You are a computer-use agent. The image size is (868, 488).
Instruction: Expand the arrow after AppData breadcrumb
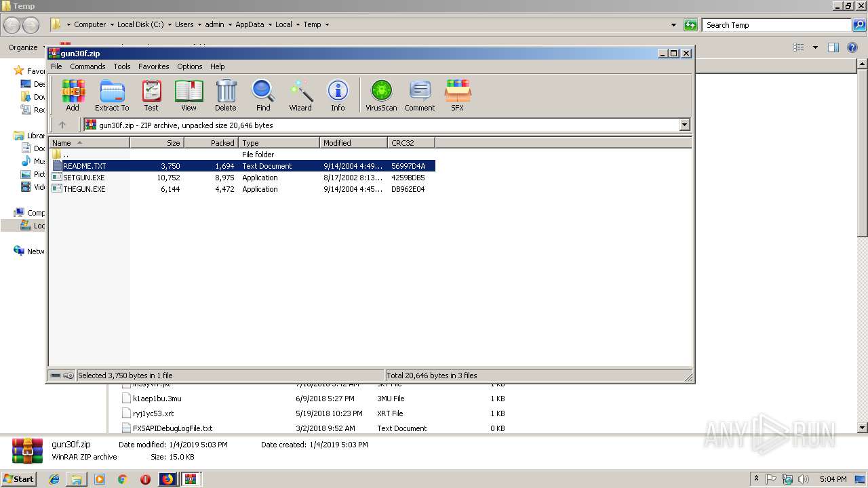coord(270,25)
